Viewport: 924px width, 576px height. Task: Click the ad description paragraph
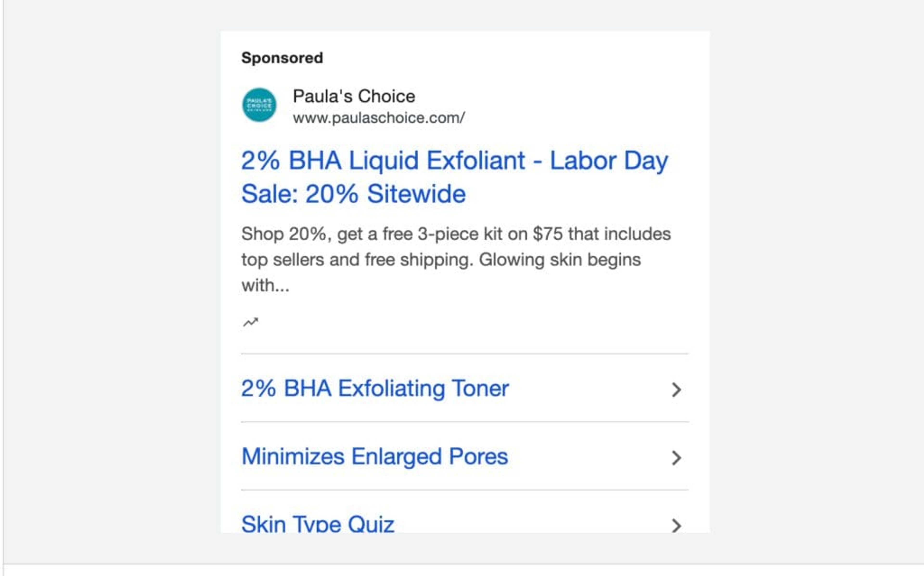pyautogui.click(x=456, y=259)
